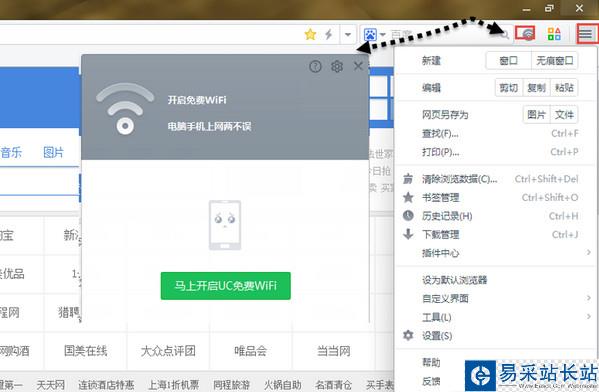Open 下载管理 download manager
The height and width of the screenshot is (392, 599).
pos(495,235)
